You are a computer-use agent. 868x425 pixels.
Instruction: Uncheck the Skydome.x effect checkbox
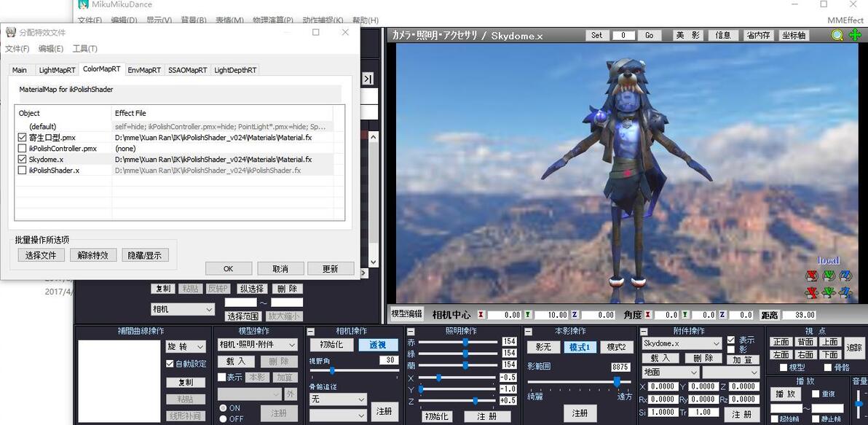(22, 159)
